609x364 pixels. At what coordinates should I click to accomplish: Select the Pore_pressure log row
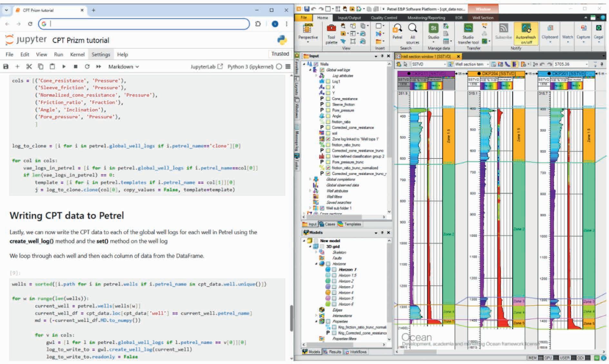point(343,110)
